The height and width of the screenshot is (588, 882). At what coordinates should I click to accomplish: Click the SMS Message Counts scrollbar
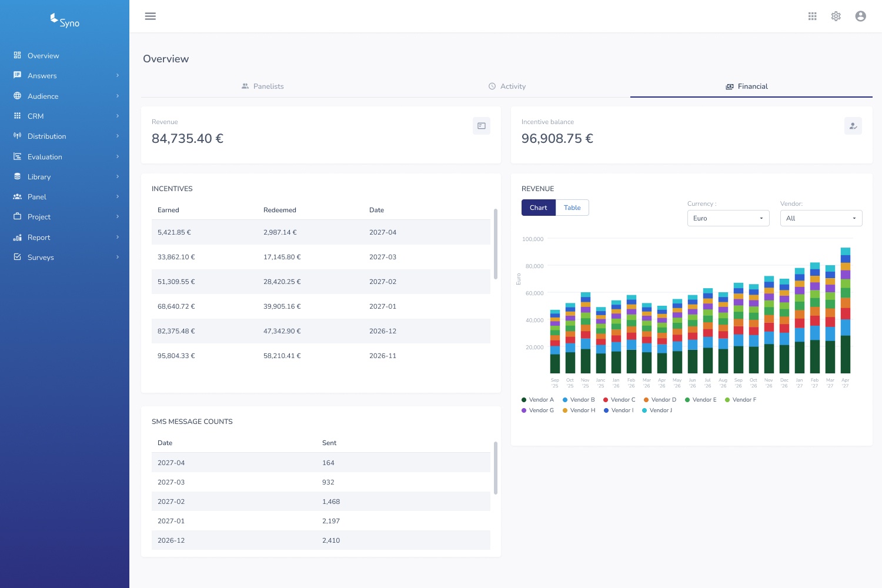[x=496, y=468]
